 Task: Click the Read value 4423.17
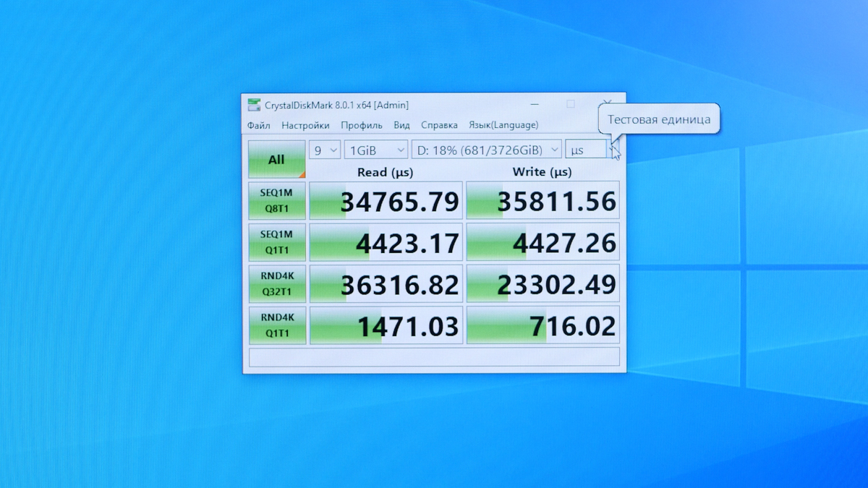[x=386, y=242]
